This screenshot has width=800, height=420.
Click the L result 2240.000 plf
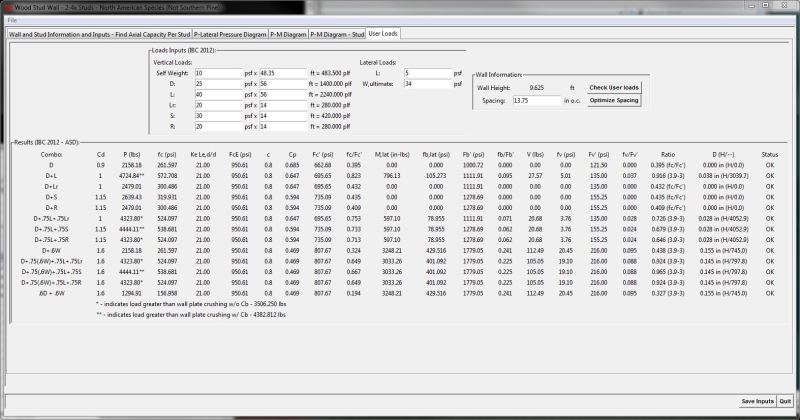(330, 95)
